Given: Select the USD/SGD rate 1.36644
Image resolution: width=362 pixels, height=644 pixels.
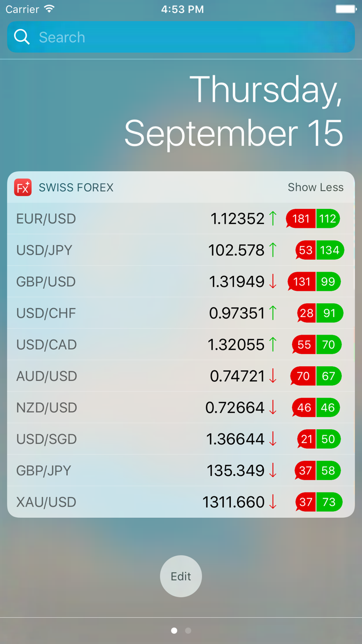Looking at the screenshot, I should click(x=235, y=439).
